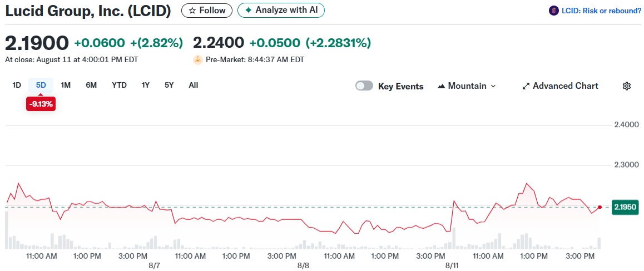644x271 pixels.
Task: Click the 8/7 date label on axis
Action: tap(154, 265)
